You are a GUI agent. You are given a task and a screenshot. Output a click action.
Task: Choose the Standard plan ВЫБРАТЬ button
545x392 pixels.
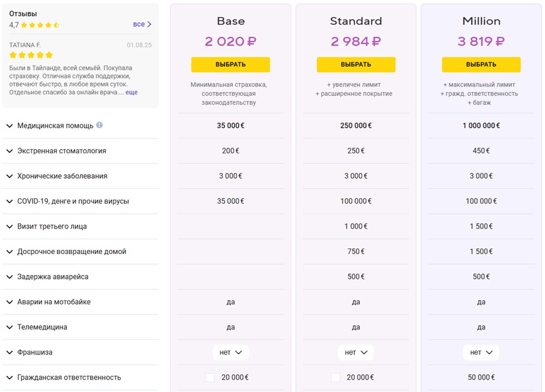(x=356, y=65)
